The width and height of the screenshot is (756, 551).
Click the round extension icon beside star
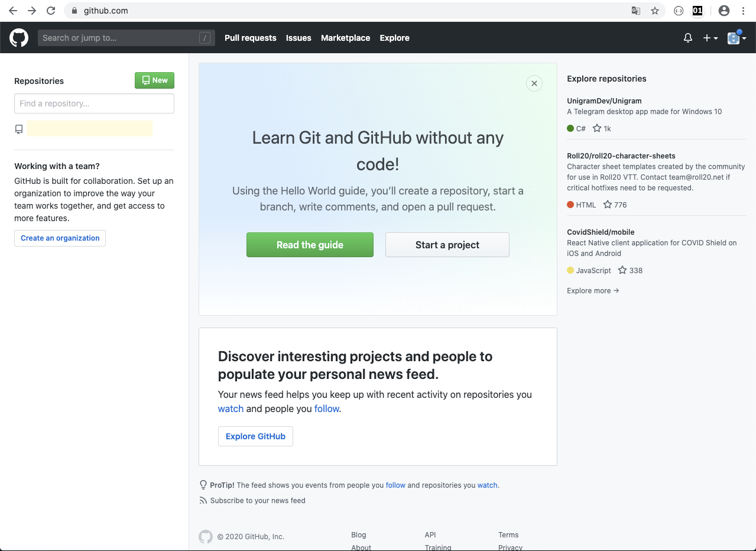coord(679,11)
